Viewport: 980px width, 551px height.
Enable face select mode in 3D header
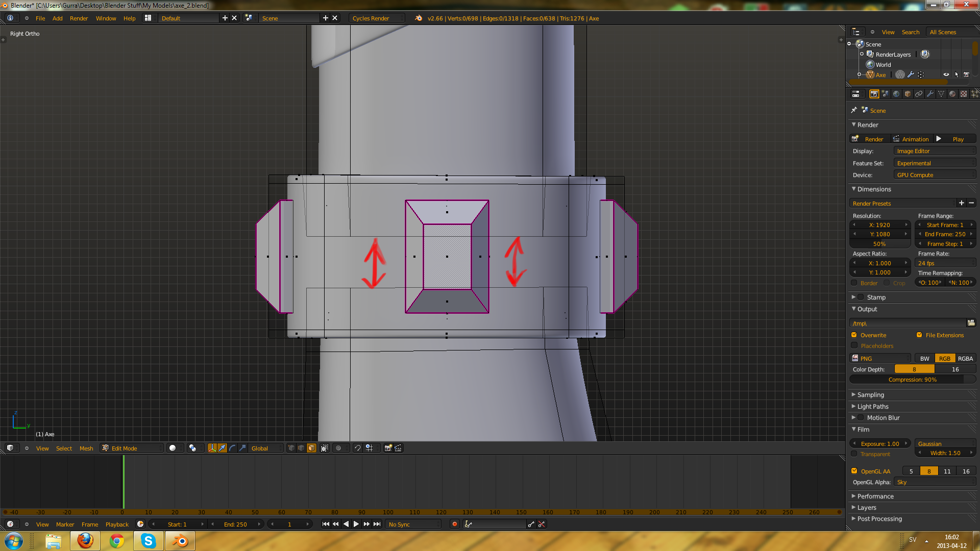click(311, 448)
